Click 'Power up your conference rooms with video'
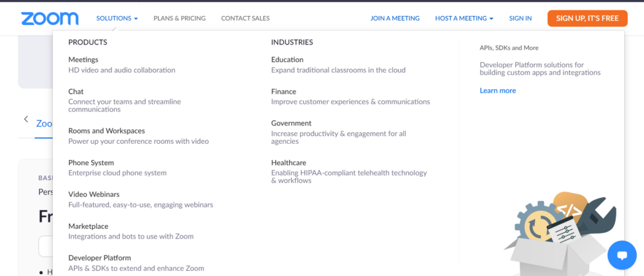Viewport: 644px width, 276px height. pyautogui.click(x=138, y=141)
